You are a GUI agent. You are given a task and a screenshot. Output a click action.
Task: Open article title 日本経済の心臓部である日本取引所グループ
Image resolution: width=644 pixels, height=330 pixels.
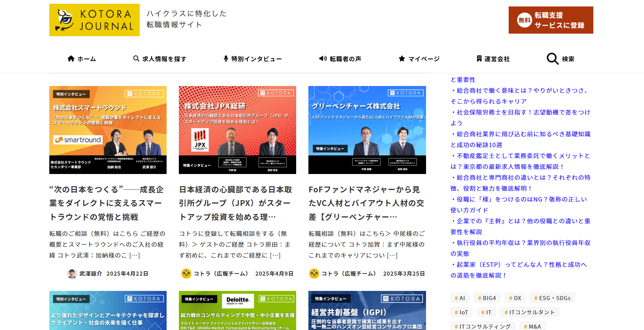(236, 203)
